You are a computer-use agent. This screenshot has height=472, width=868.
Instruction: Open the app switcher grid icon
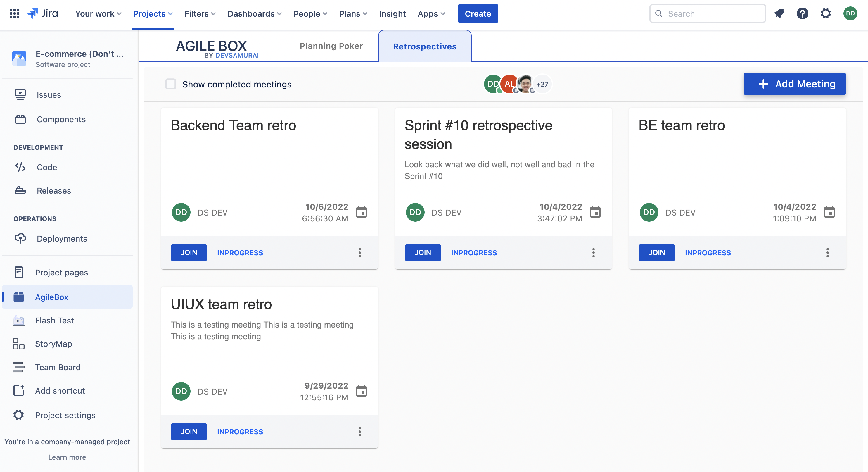(15, 13)
